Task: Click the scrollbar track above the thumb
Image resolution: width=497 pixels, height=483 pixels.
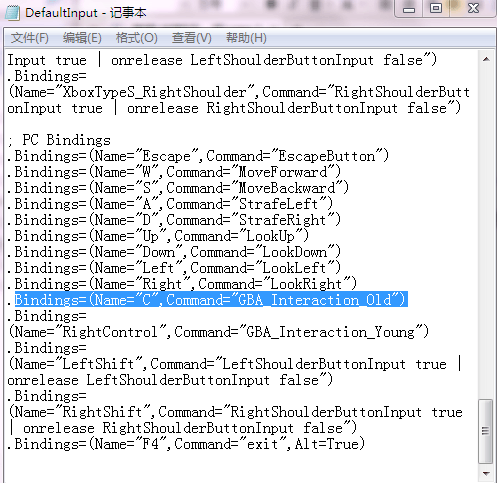Action: coord(486,233)
